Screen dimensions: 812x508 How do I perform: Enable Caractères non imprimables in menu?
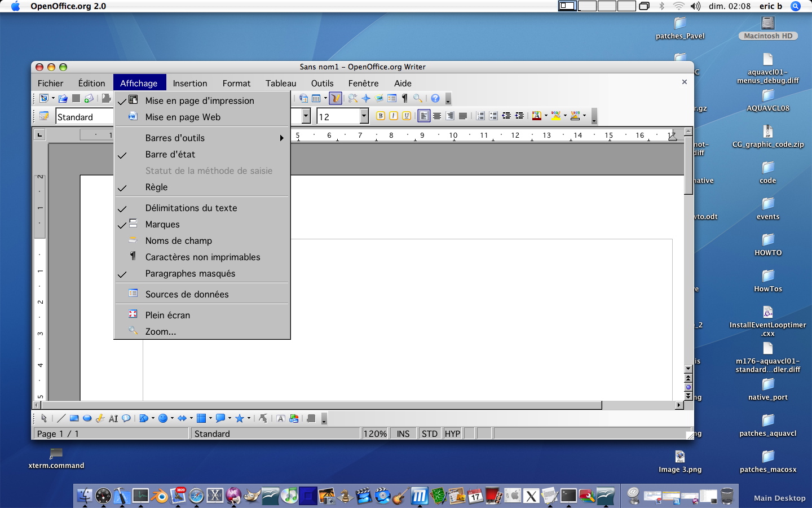[202, 257]
